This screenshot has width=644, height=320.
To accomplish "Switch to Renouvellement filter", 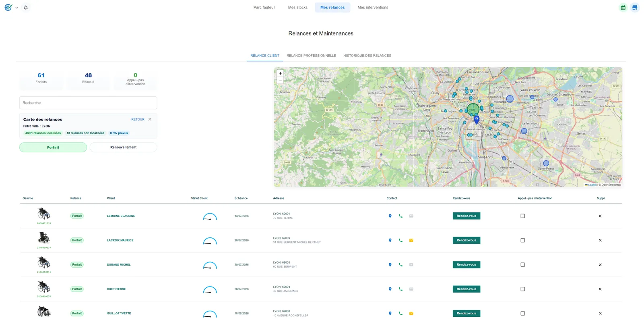I will click(x=123, y=148).
